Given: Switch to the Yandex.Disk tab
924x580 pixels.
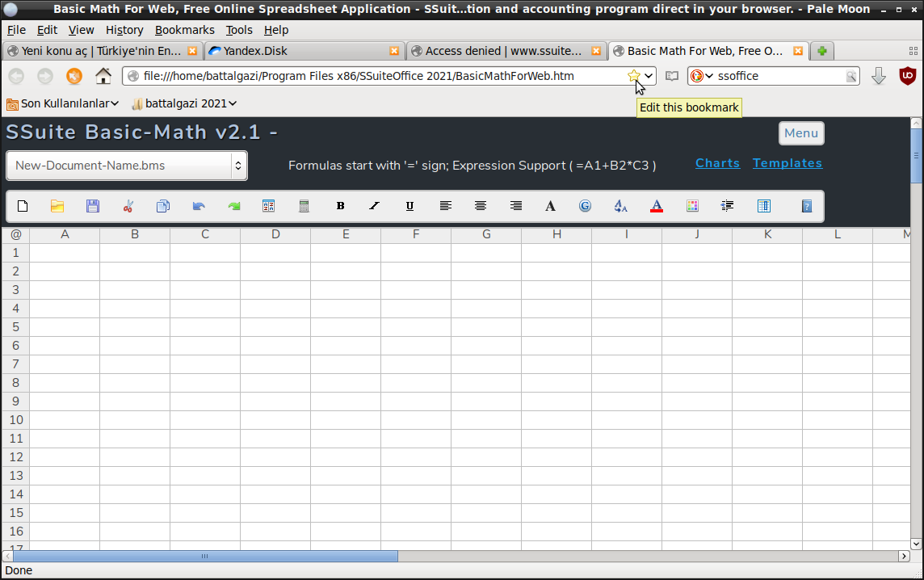Looking at the screenshot, I should click(x=304, y=51).
